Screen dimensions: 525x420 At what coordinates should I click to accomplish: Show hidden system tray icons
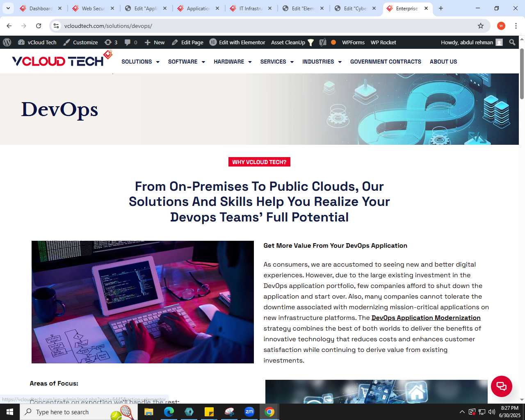462,412
